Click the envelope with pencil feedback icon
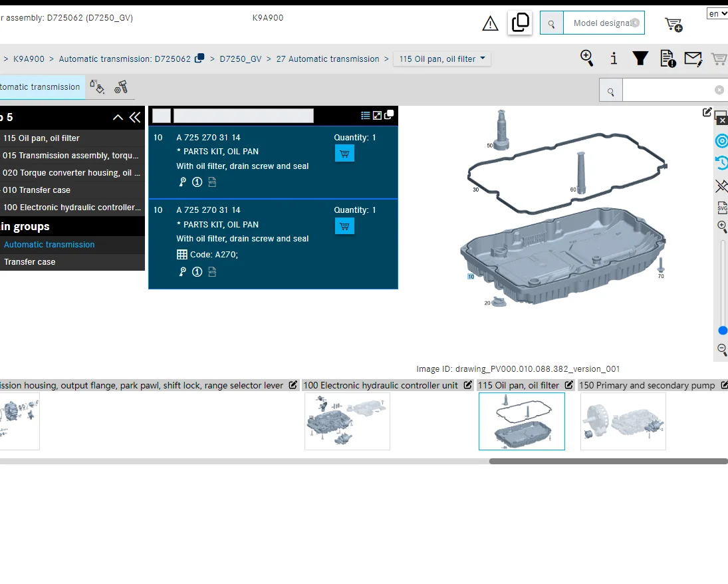This screenshot has height=584, width=728. [693, 59]
